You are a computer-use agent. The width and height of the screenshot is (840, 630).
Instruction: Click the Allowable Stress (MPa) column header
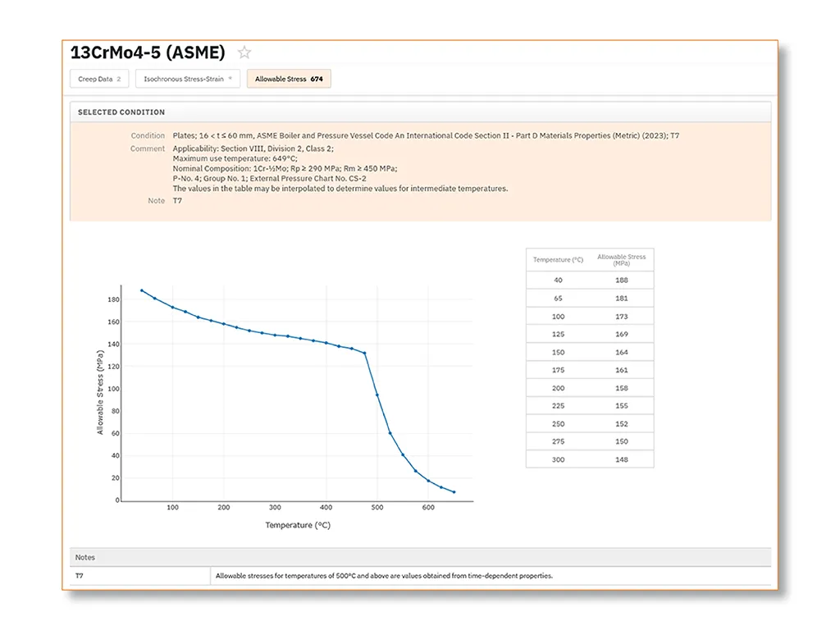(x=621, y=258)
